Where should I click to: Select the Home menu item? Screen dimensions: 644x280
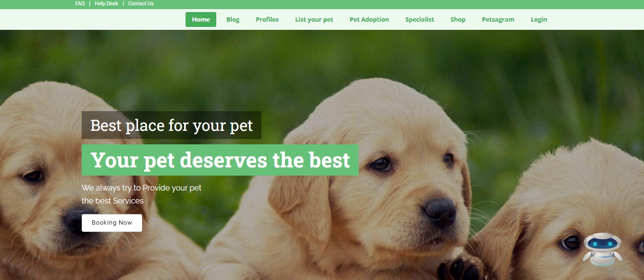click(x=201, y=20)
